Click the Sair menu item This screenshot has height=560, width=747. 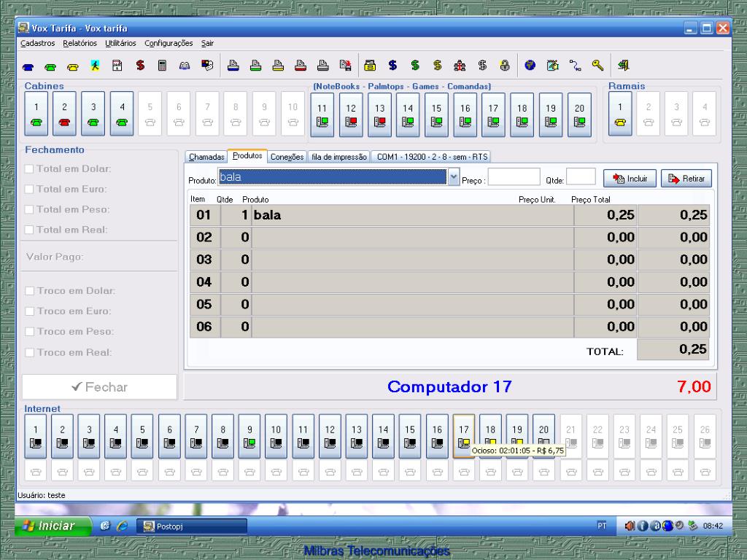(207, 43)
